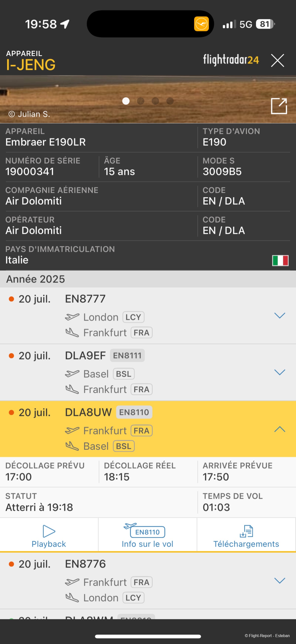Show the fourth aircraft photo dot
The height and width of the screenshot is (644, 296).
coord(170,101)
